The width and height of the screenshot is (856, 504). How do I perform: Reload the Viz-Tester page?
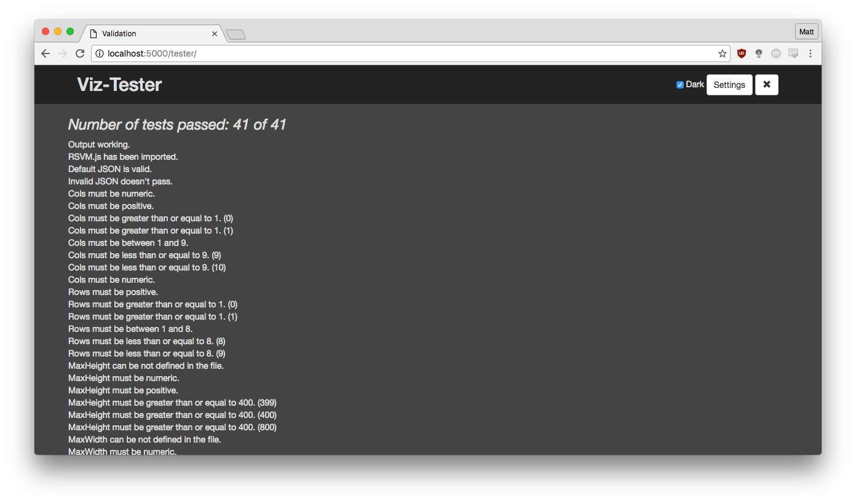pos(79,53)
